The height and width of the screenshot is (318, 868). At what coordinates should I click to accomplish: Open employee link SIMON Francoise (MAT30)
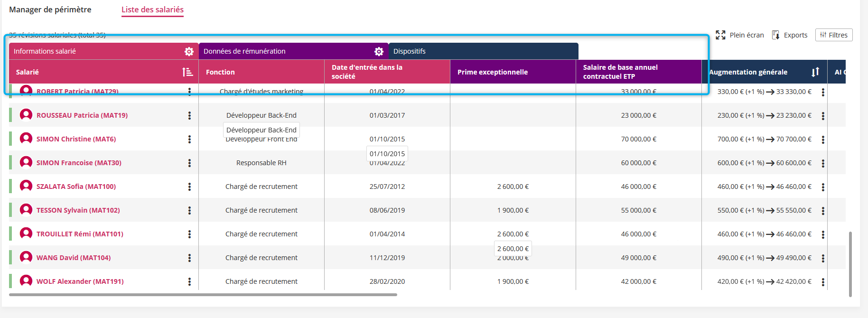coord(79,163)
